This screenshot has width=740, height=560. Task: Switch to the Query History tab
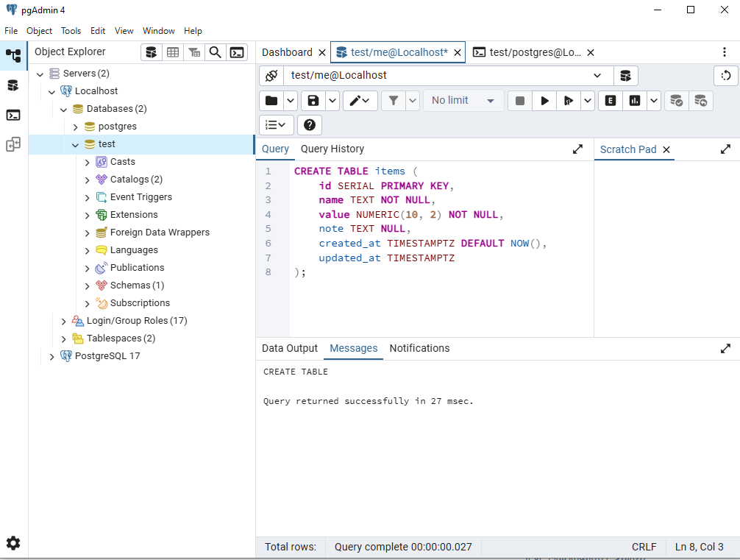click(x=332, y=149)
